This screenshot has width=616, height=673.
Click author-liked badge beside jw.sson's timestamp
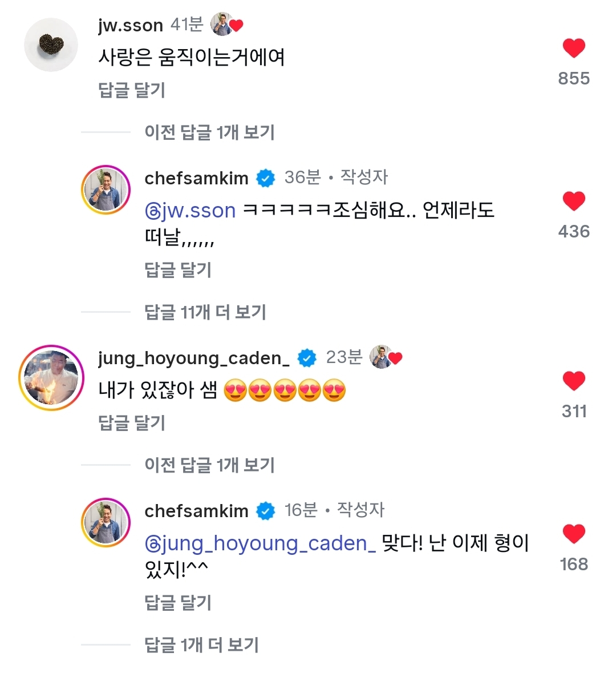click(226, 25)
